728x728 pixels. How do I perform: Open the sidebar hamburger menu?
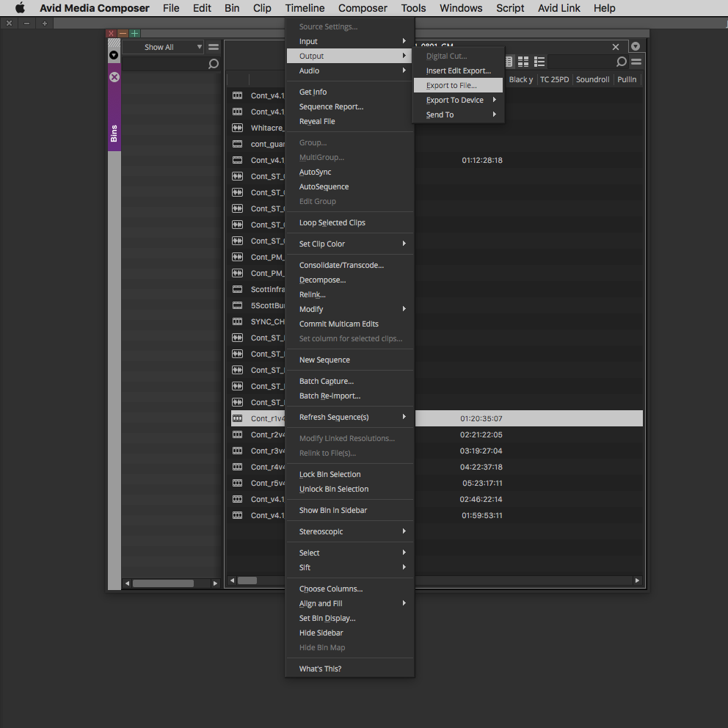pos(214,47)
